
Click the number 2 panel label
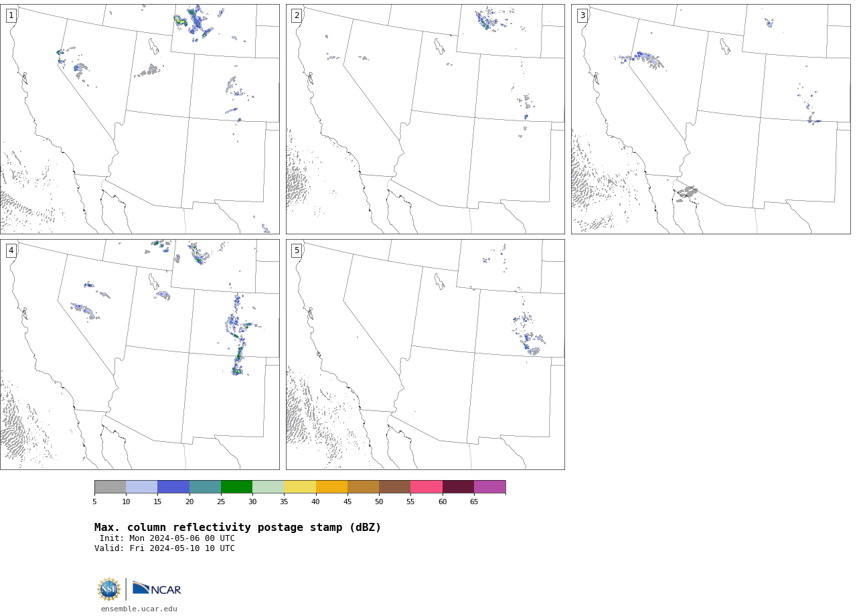click(297, 15)
